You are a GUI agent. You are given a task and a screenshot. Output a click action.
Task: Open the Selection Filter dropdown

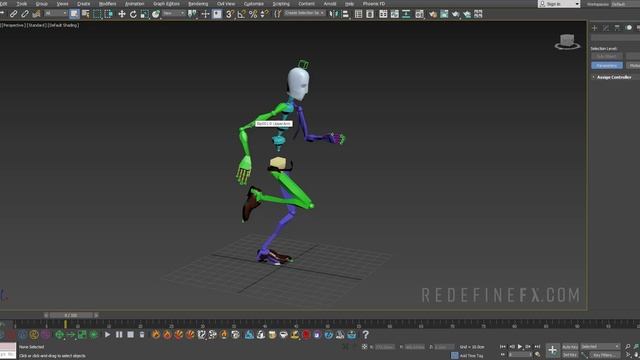click(x=56, y=13)
